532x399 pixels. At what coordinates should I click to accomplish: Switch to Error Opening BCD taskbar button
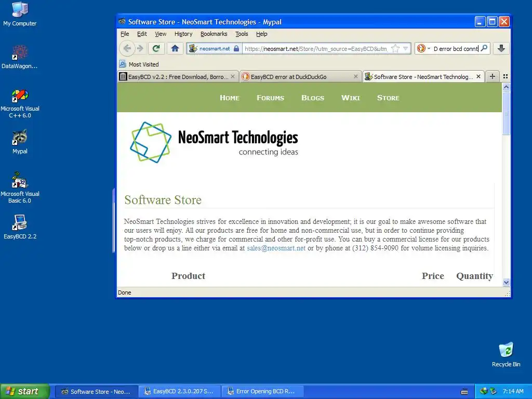click(262, 391)
